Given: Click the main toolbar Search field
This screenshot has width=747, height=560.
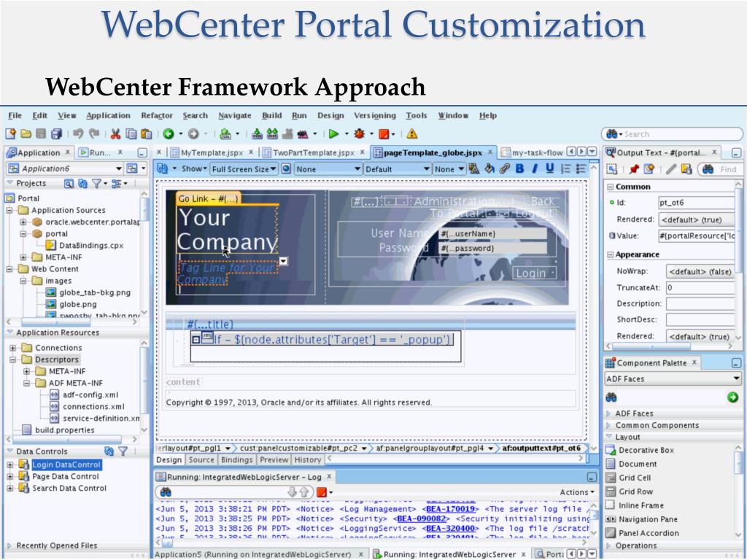Looking at the screenshot, I should tap(673, 134).
